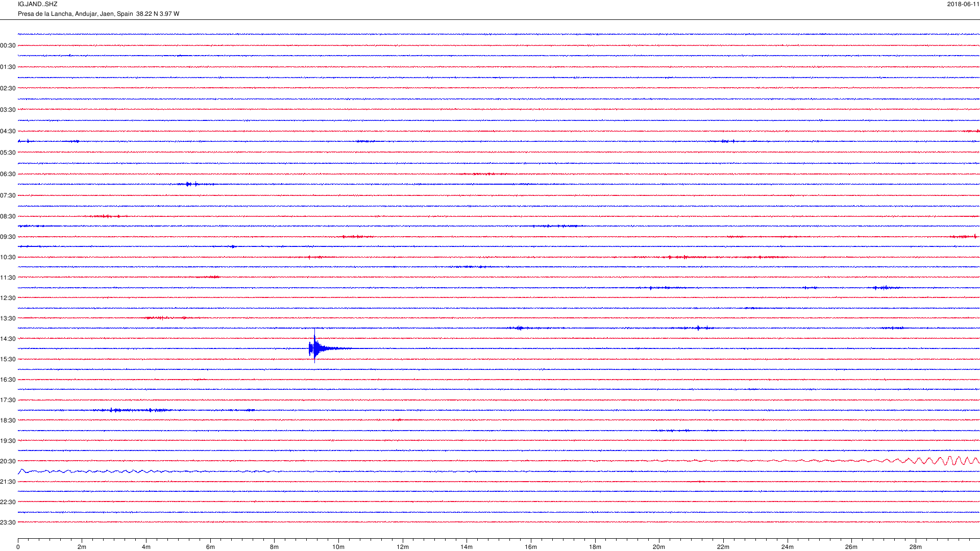Click the 10:30 time label
The image size is (980, 551).
(8, 257)
